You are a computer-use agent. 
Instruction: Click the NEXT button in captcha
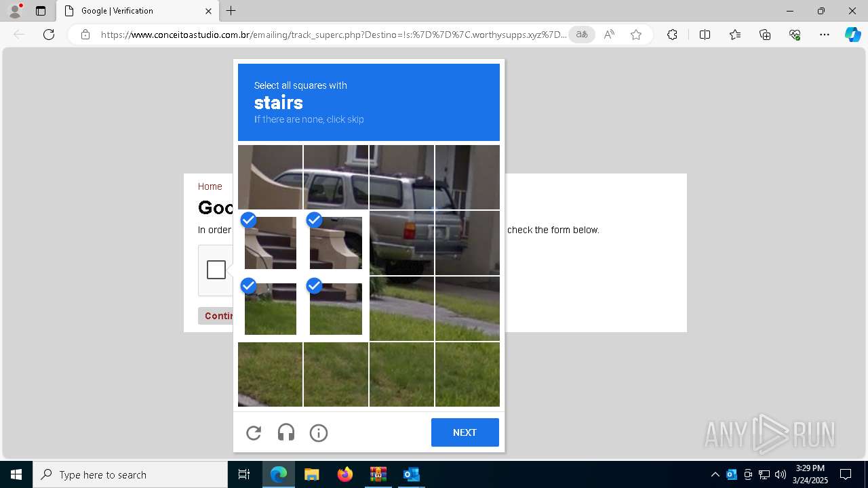(x=465, y=432)
